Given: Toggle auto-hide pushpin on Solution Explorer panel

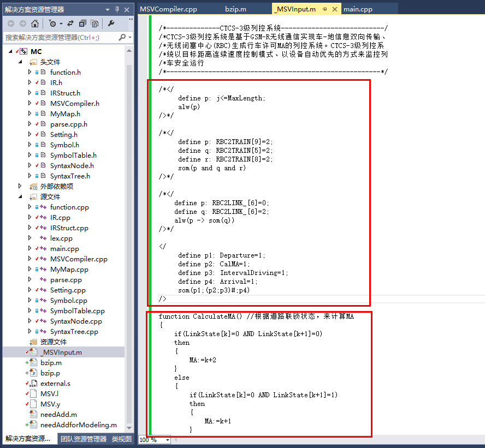Looking at the screenshot, I should [x=117, y=9].
